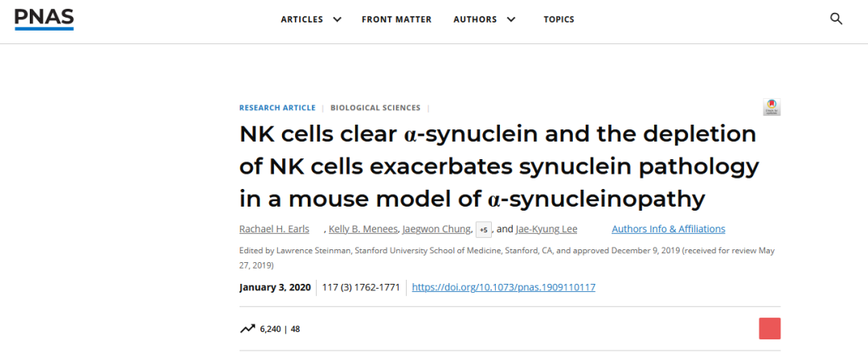This screenshot has width=868, height=357.
Task: Click the red square button
Action: (x=769, y=328)
